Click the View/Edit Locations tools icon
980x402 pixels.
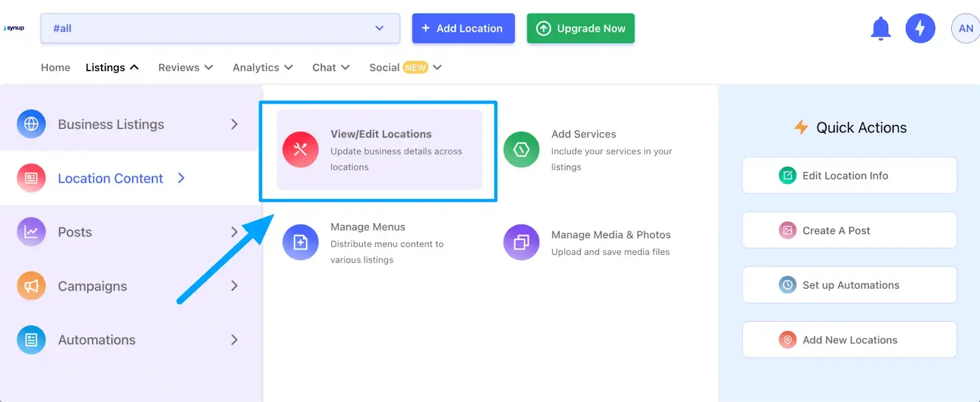300,149
